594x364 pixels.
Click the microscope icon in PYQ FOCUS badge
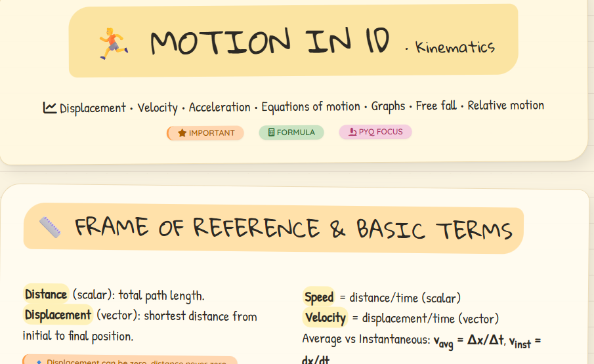(x=352, y=132)
